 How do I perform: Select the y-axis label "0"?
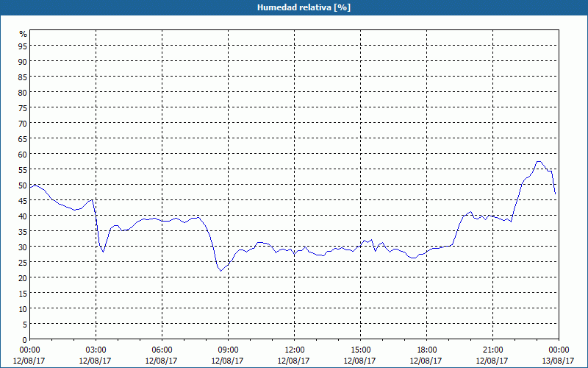(x=25, y=340)
